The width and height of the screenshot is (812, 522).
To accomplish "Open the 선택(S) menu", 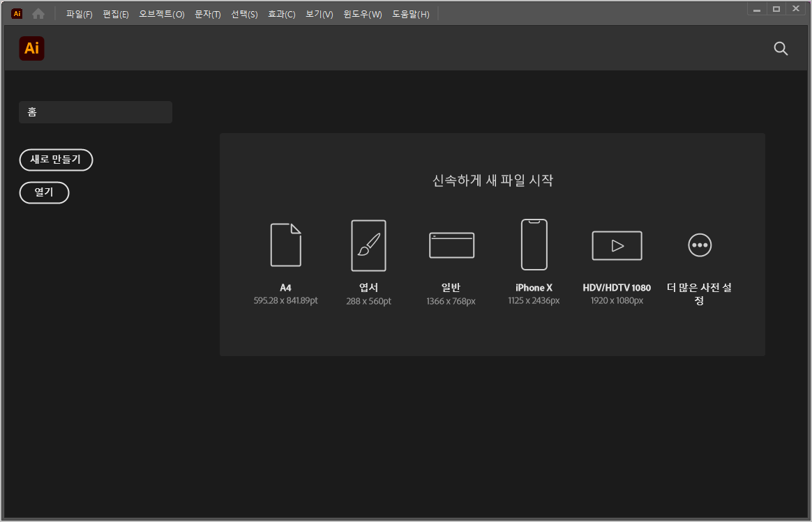I will (244, 13).
